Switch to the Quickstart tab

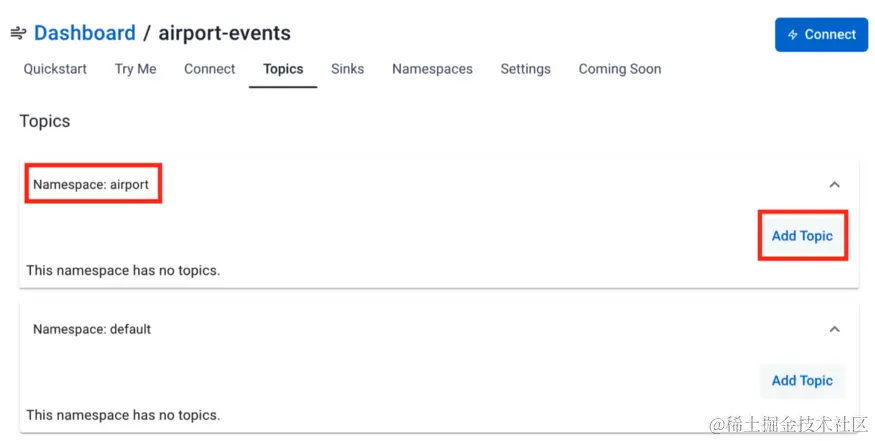pyautogui.click(x=55, y=69)
